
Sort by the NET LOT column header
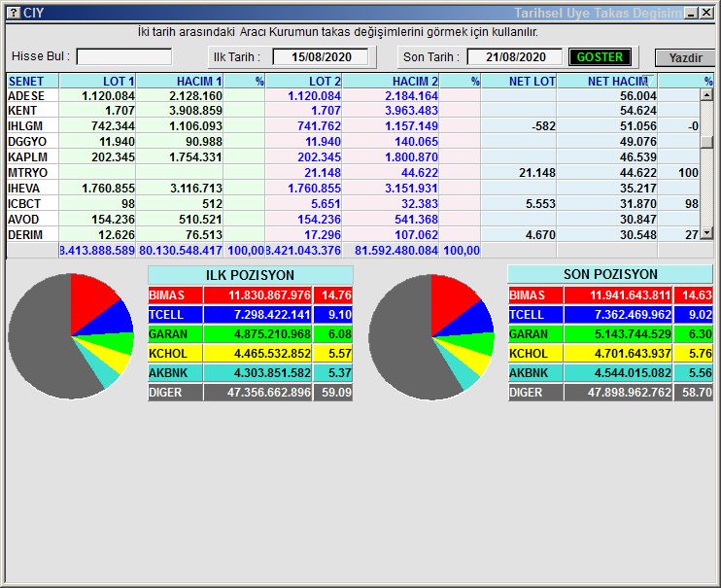pyautogui.click(x=519, y=82)
